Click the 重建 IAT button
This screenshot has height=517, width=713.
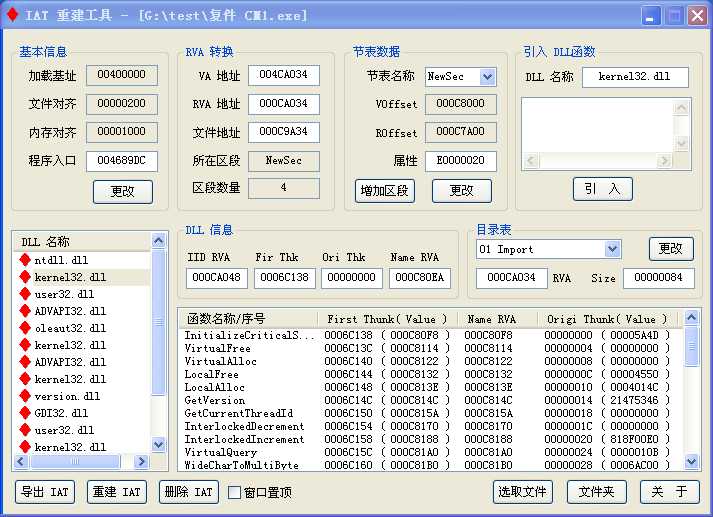coord(117,492)
